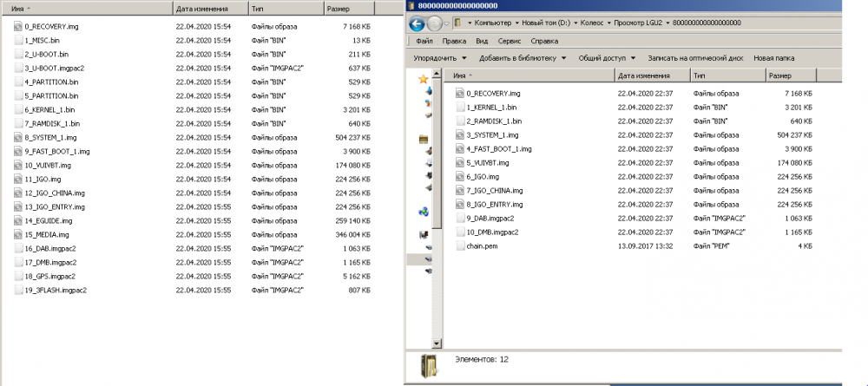Select 3_U-BOOT.imgpac2 in left list
The height and width of the screenshot is (386, 868).
[x=54, y=68]
